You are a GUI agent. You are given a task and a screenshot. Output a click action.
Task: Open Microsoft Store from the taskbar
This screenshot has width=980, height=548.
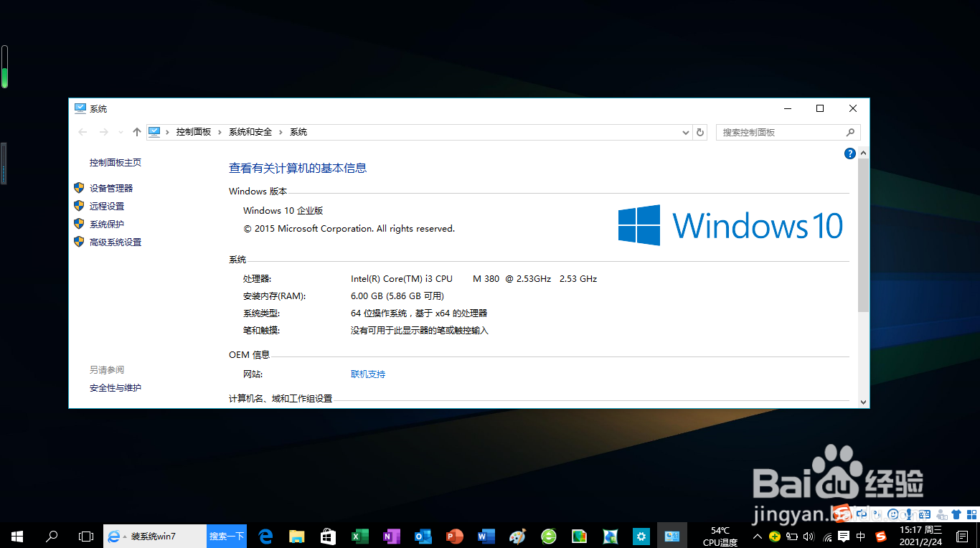pyautogui.click(x=329, y=536)
